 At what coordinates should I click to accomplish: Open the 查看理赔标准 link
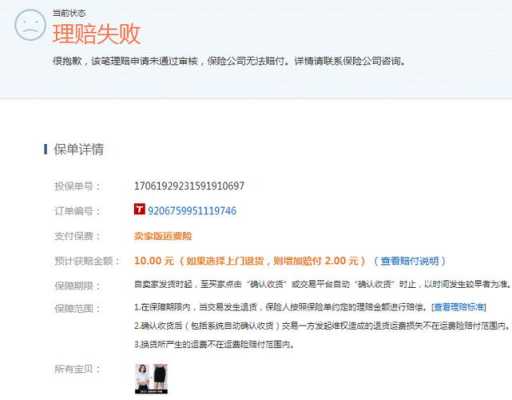(459, 307)
